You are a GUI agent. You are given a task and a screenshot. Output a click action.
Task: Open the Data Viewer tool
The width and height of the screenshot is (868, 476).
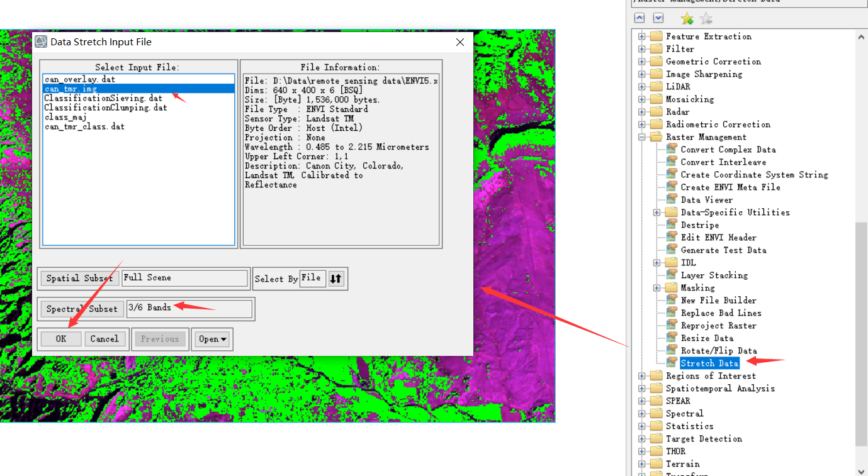point(706,200)
